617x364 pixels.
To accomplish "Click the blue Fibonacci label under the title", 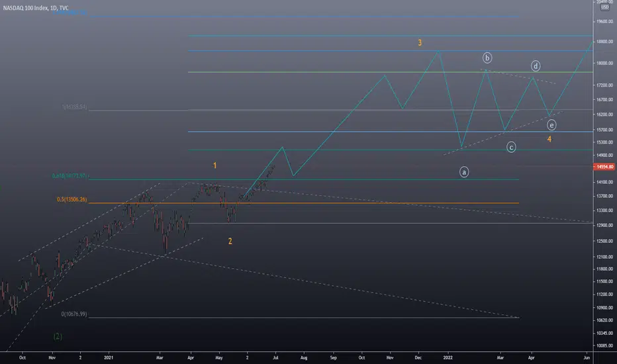I will (x=70, y=13).
